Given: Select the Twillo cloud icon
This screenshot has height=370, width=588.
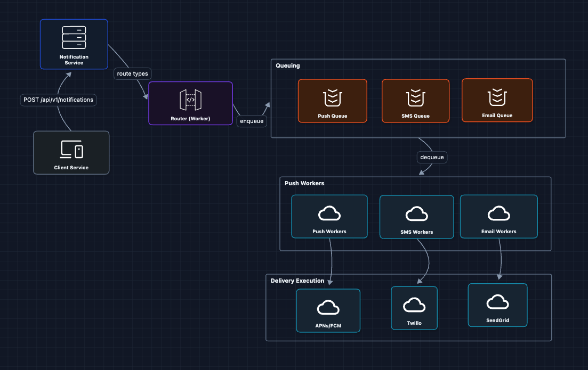Looking at the screenshot, I should click(x=414, y=305).
